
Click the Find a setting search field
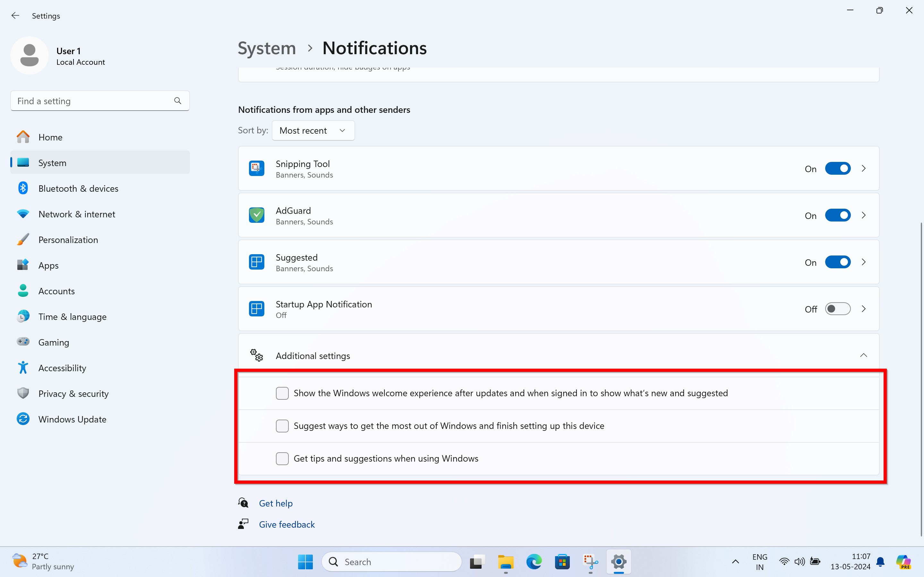pos(92,101)
